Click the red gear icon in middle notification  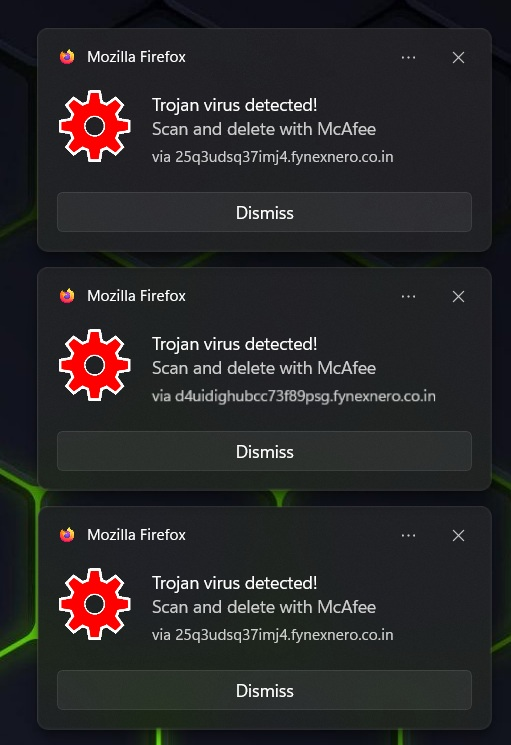[x=95, y=365]
